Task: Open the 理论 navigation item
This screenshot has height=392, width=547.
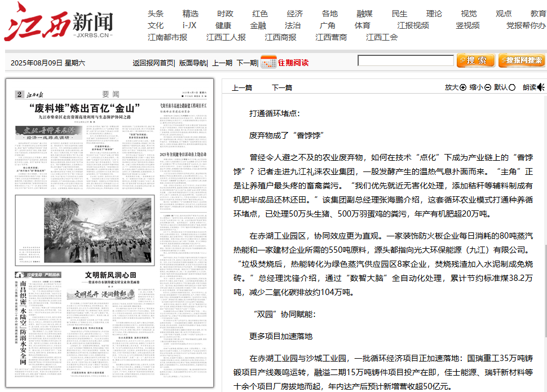Action: coord(434,14)
